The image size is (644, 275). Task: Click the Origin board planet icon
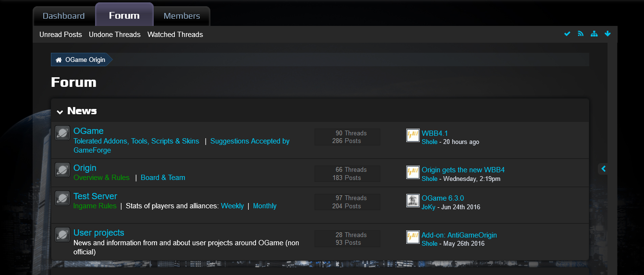(x=62, y=170)
